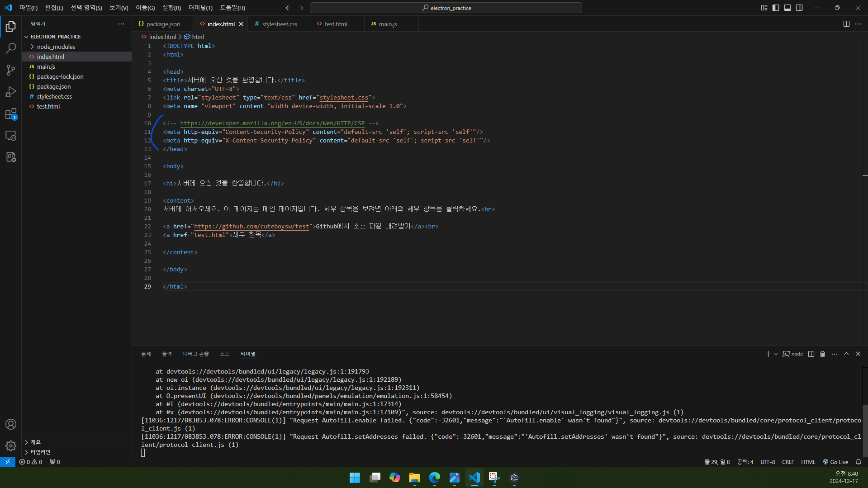
Task: Open the 보기(V) menu
Action: tap(119, 8)
